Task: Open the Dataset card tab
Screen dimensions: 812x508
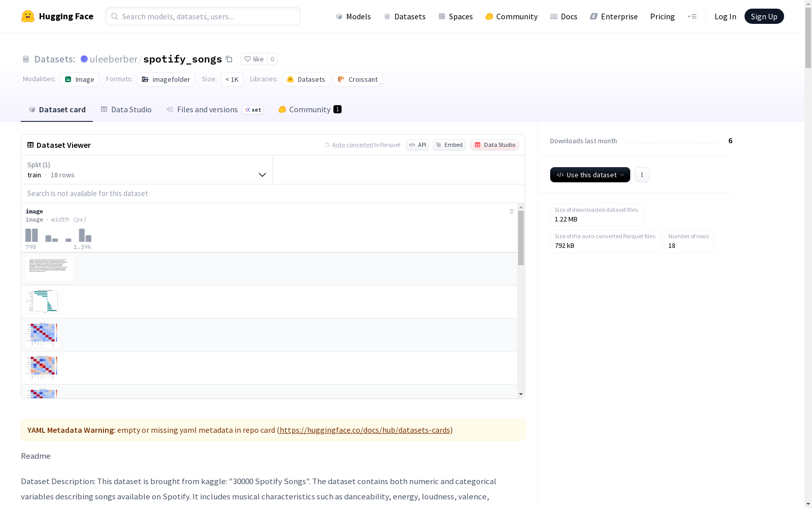Action: tap(57, 110)
